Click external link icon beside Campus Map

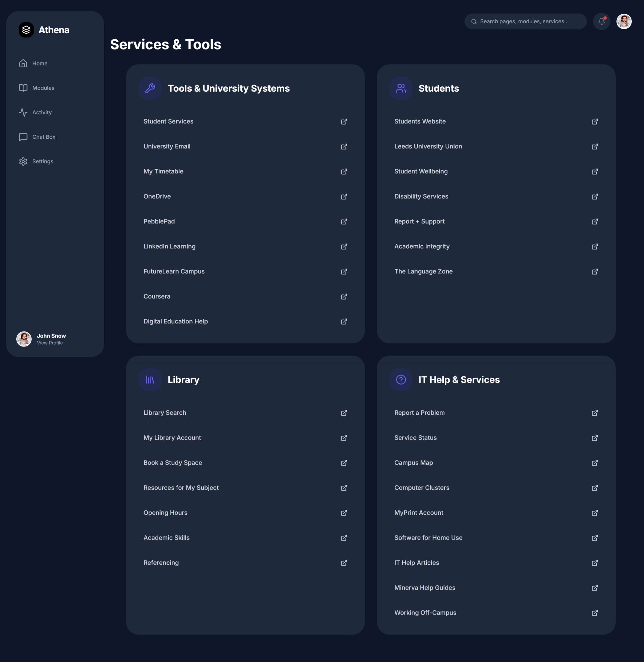594,463
